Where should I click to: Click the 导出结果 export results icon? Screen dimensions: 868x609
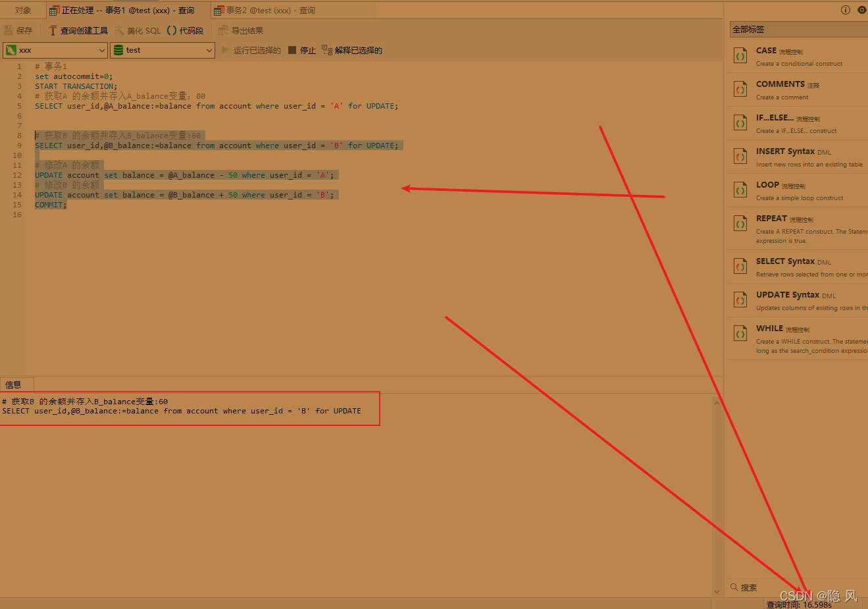(224, 30)
